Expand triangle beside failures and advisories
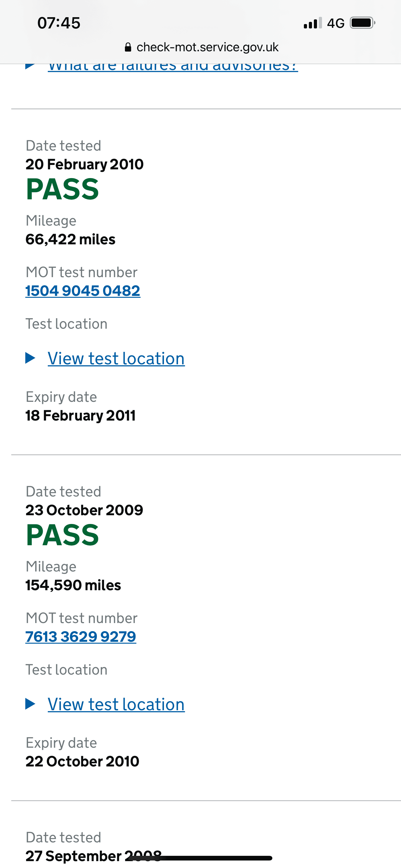The image size is (401, 868). 30,66
